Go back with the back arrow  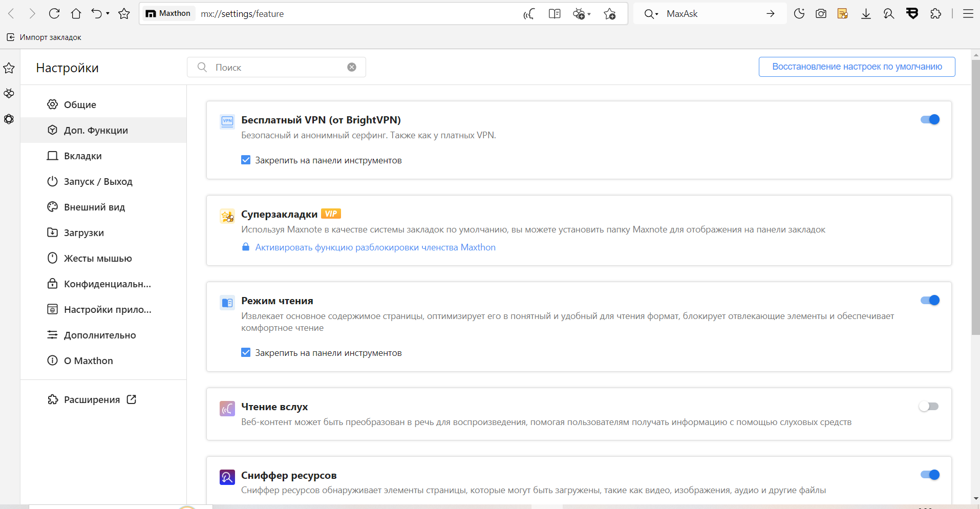[11, 14]
